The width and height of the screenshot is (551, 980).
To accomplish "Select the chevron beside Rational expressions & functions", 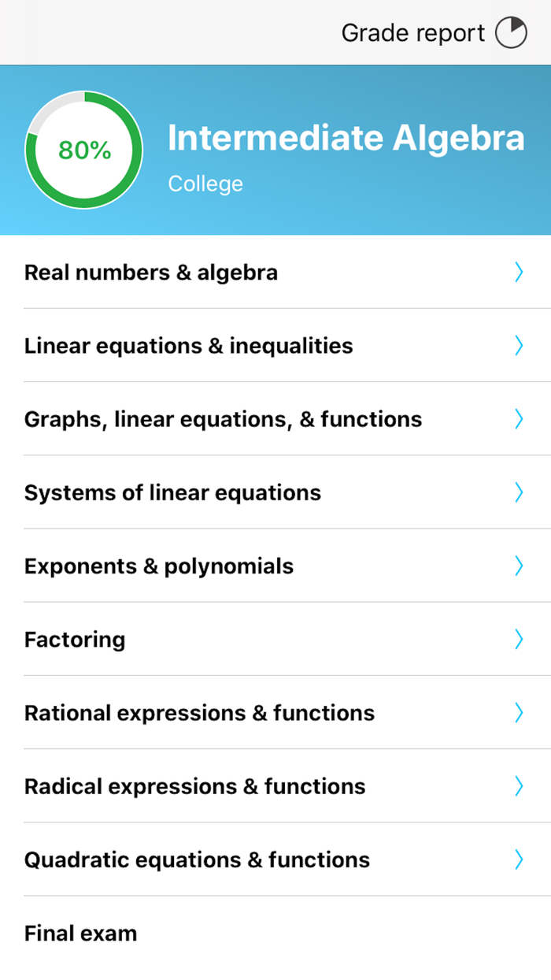I will 519,712.
